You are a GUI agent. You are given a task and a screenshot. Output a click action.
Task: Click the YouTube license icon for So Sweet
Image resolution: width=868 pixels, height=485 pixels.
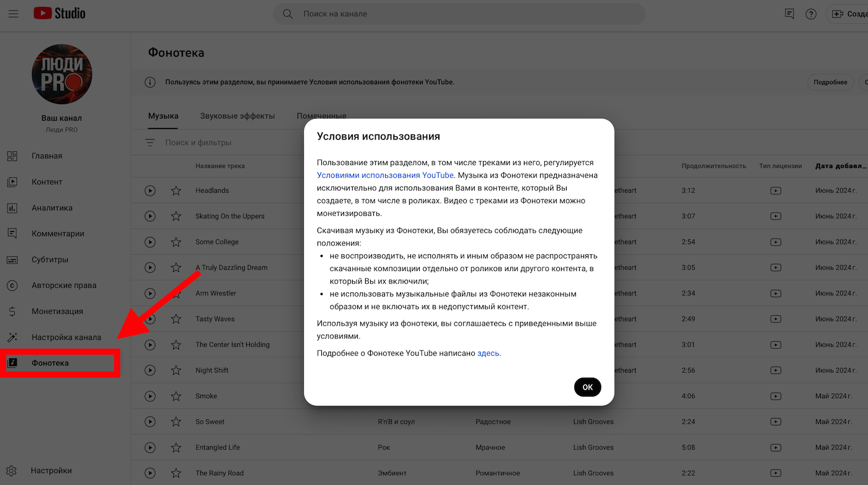coord(776,422)
